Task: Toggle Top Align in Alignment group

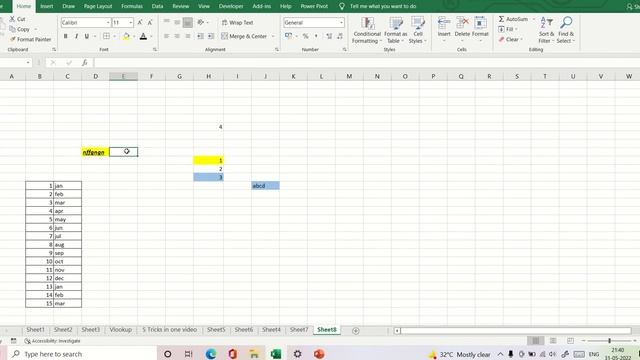Action: coord(167,22)
